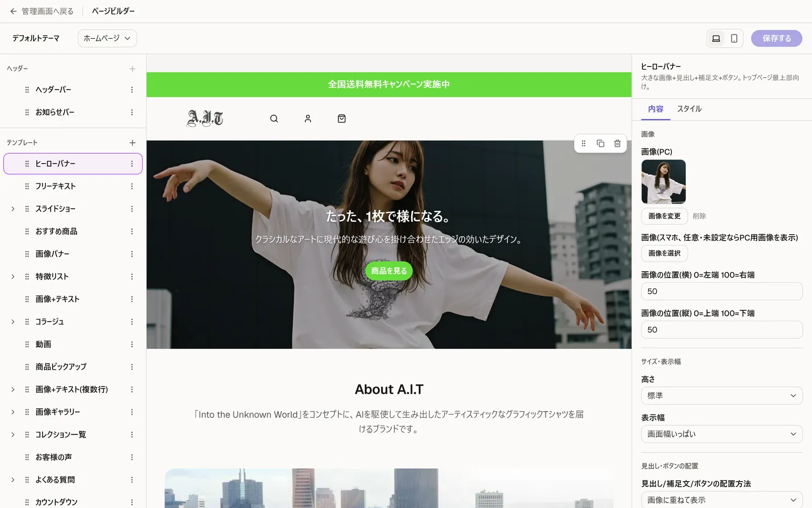Focus 画像の位置(縦) input field
Image resolution: width=812 pixels, height=508 pixels.
722,330
